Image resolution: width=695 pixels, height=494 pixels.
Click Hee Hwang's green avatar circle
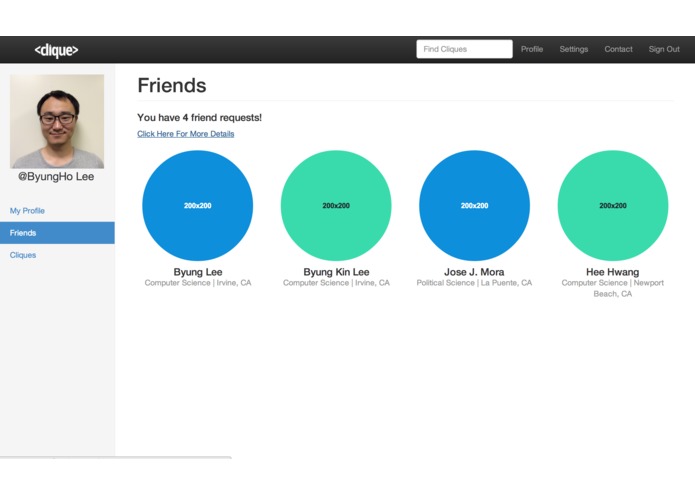coord(613,206)
